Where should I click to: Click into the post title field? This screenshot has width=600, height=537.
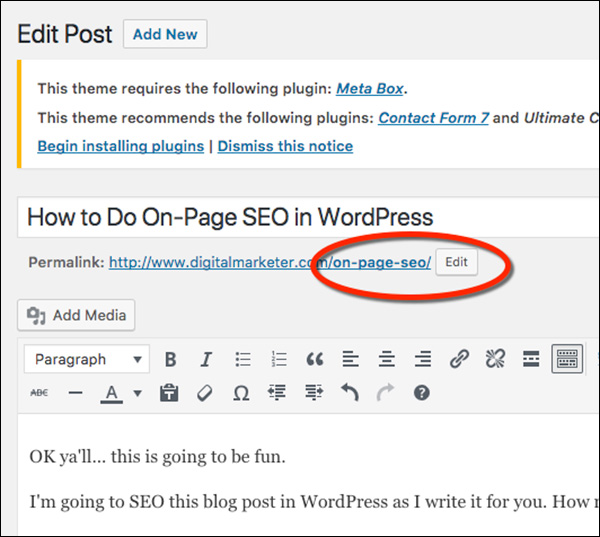click(300, 217)
